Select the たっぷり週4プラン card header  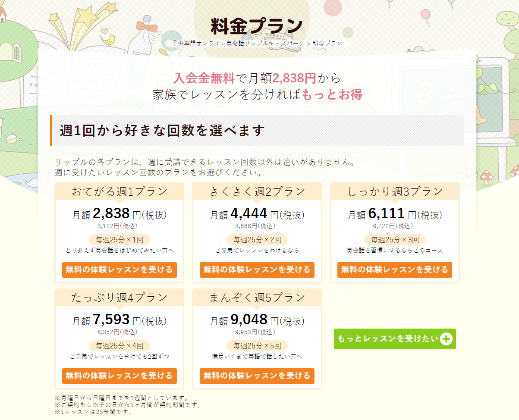click(x=120, y=298)
